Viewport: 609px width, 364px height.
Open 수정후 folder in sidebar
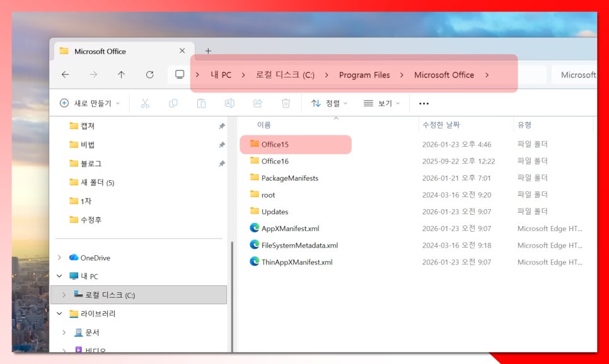tap(86, 220)
